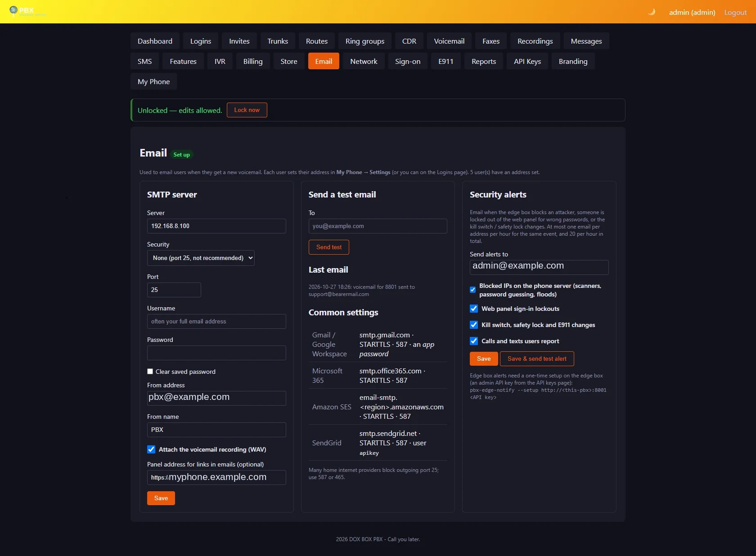
Task: Go to Features tab
Action: pyautogui.click(x=183, y=61)
